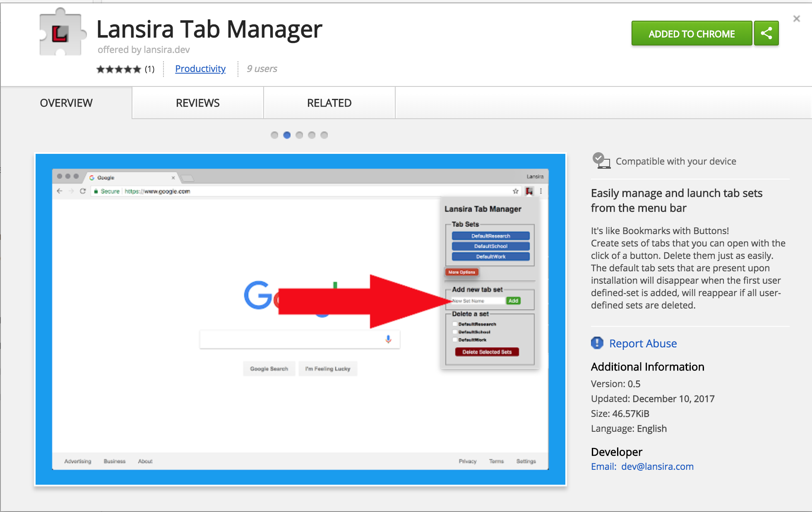
Task: Click the compatible device checkmark icon
Action: click(x=601, y=160)
